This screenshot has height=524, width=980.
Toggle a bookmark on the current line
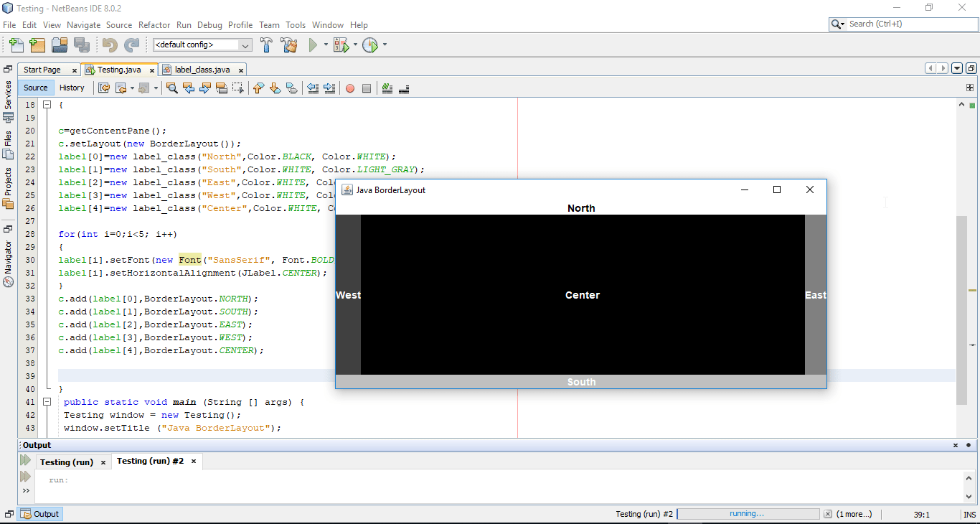click(x=291, y=88)
